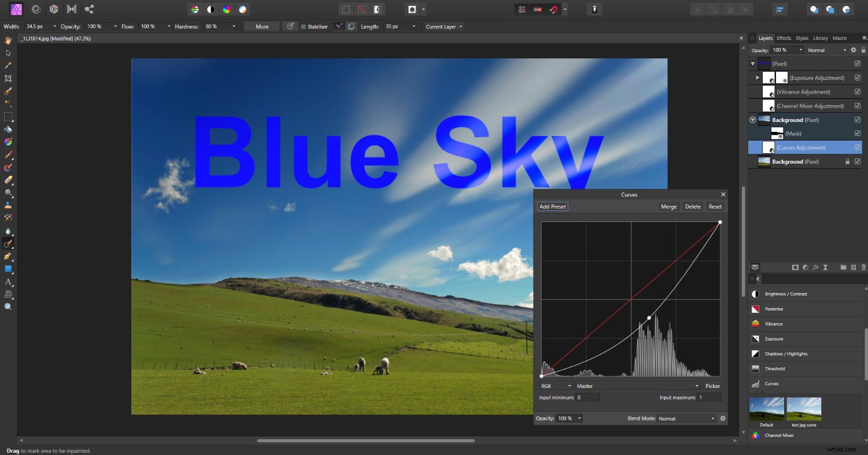
Task: Choose the Text tool
Action: click(x=8, y=282)
